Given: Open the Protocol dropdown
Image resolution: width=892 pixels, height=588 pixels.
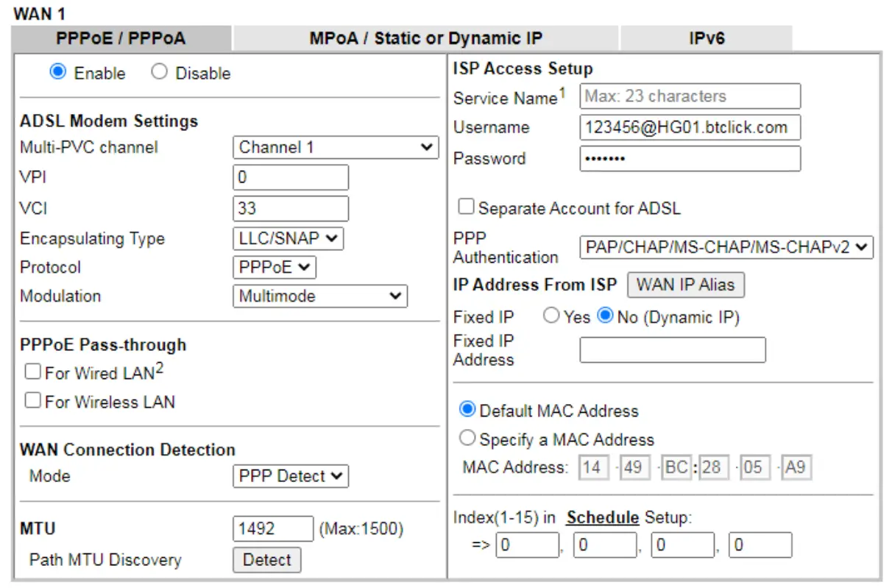Looking at the screenshot, I should coord(273,267).
